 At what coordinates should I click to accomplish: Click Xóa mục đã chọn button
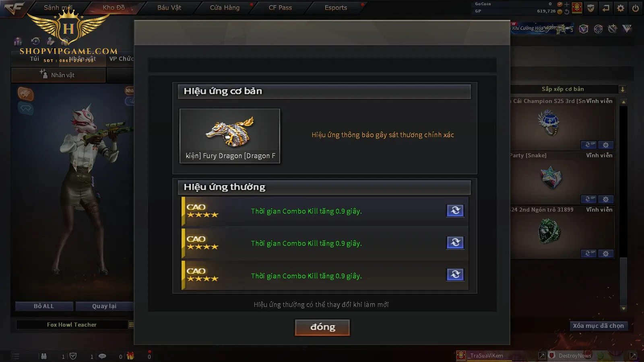point(598,326)
